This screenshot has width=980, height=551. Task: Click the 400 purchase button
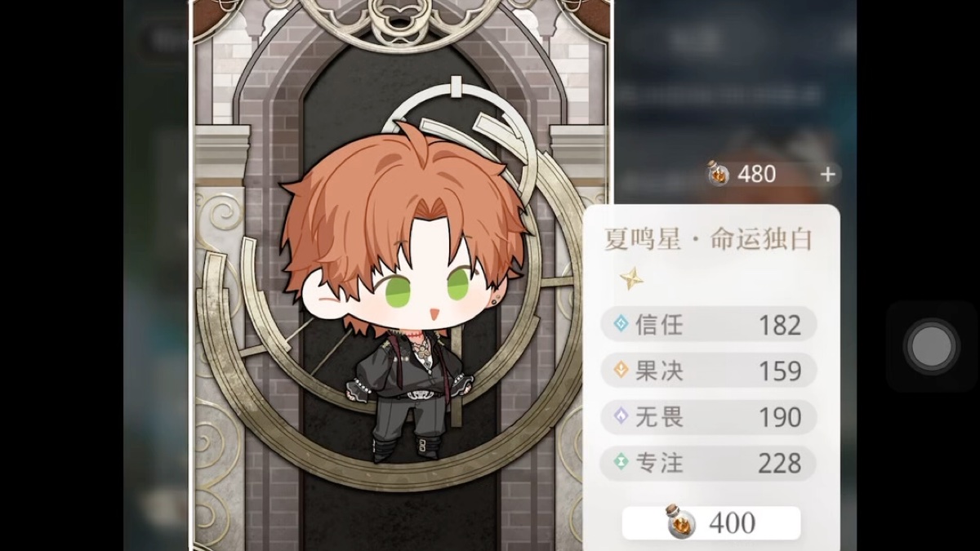click(x=711, y=522)
